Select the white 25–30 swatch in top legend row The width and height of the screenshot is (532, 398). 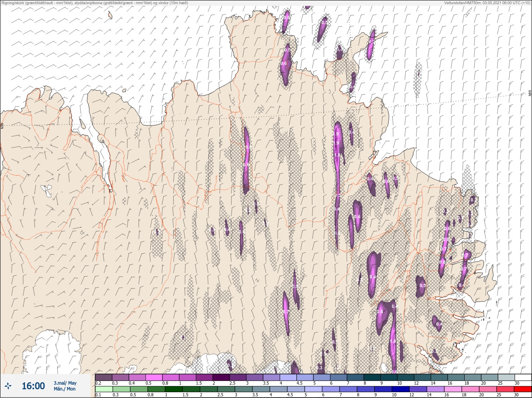523,377
